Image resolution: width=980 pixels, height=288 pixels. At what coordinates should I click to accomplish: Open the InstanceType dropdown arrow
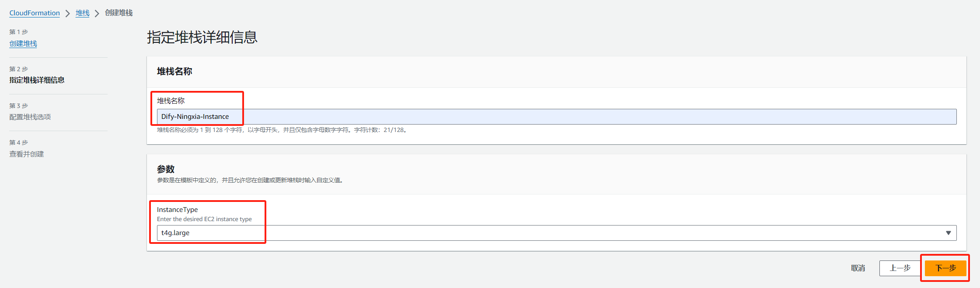tap(949, 233)
